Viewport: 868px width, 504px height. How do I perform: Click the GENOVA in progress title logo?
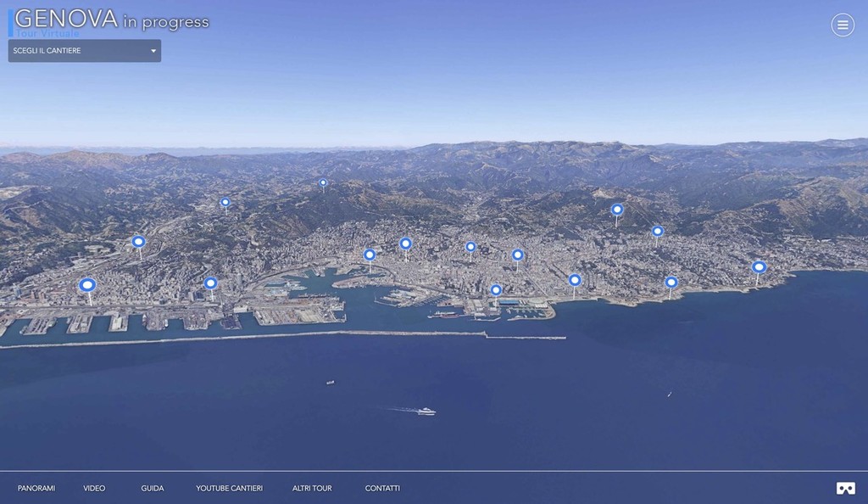111,20
